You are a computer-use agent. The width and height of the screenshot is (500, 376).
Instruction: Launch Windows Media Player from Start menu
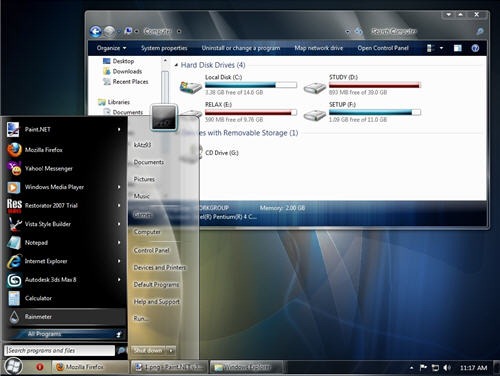pyautogui.click(x=63, y=187)
